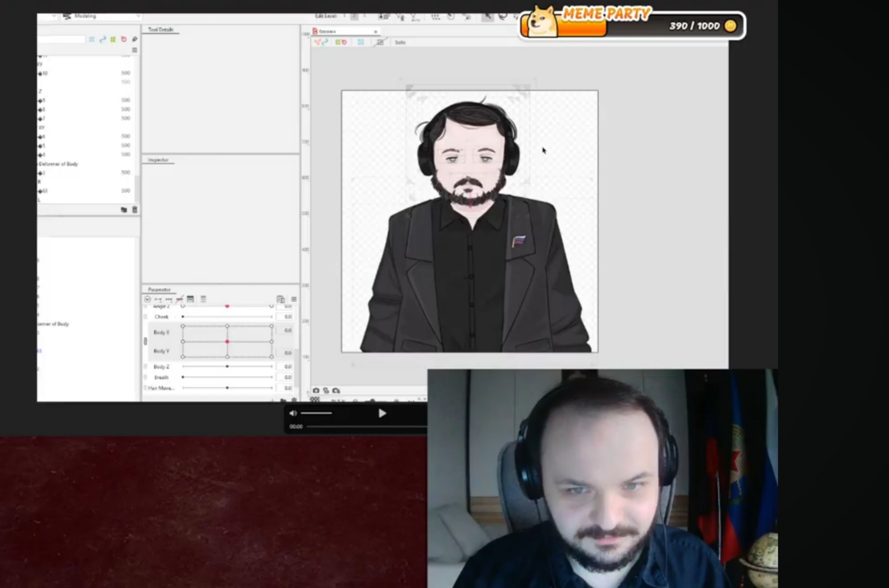Toggle the Solo view button
This screenshot has height=588, width=889.
coord(400,42)
